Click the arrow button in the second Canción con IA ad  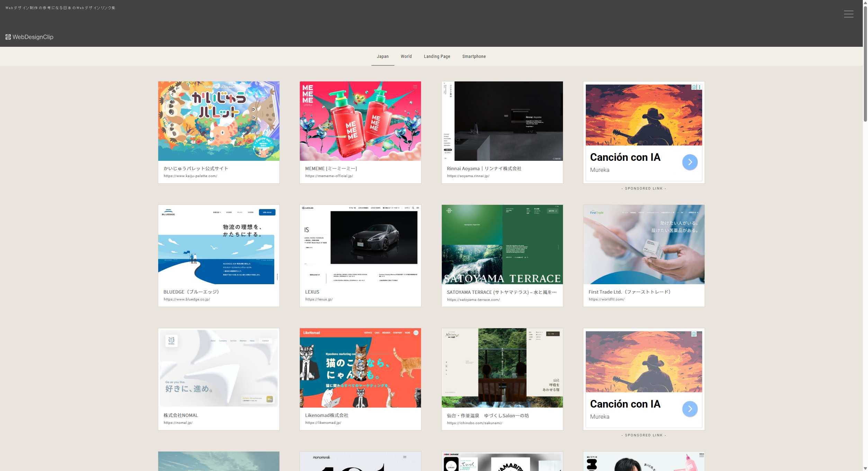coord(690,409)
